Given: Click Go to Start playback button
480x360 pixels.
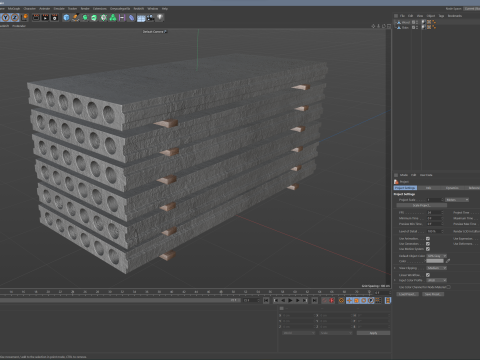Looking at the screenshot, I should [266, 301].
